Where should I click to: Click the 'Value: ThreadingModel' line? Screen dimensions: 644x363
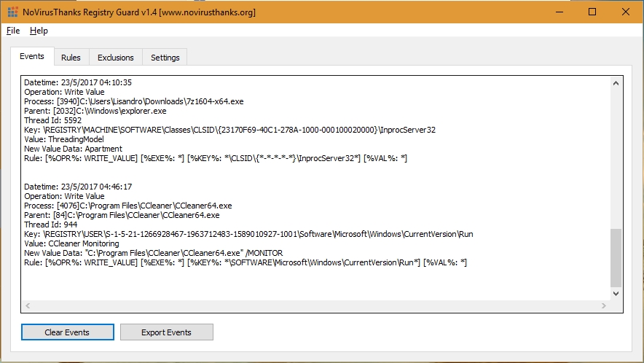pyautogui.click(x=64, y=139)
